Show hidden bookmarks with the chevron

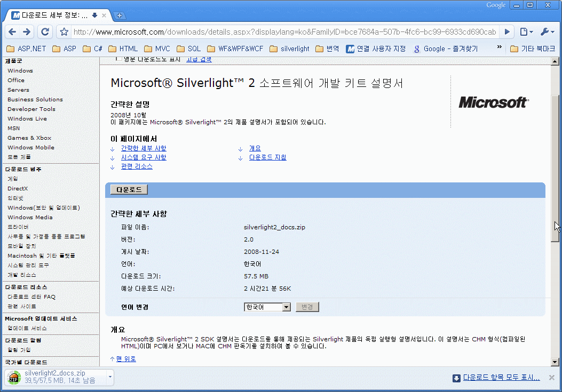pyautogui.click(x=499, y=47)
